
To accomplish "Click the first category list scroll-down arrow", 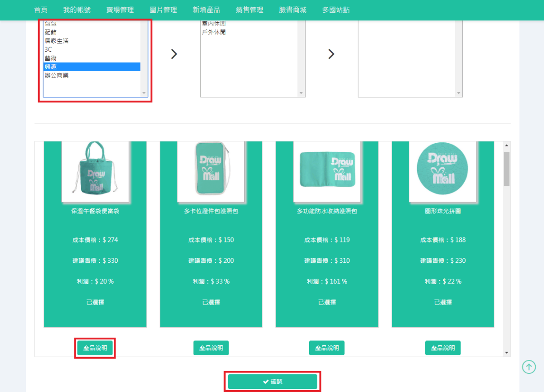I will [x=144, y=93].
